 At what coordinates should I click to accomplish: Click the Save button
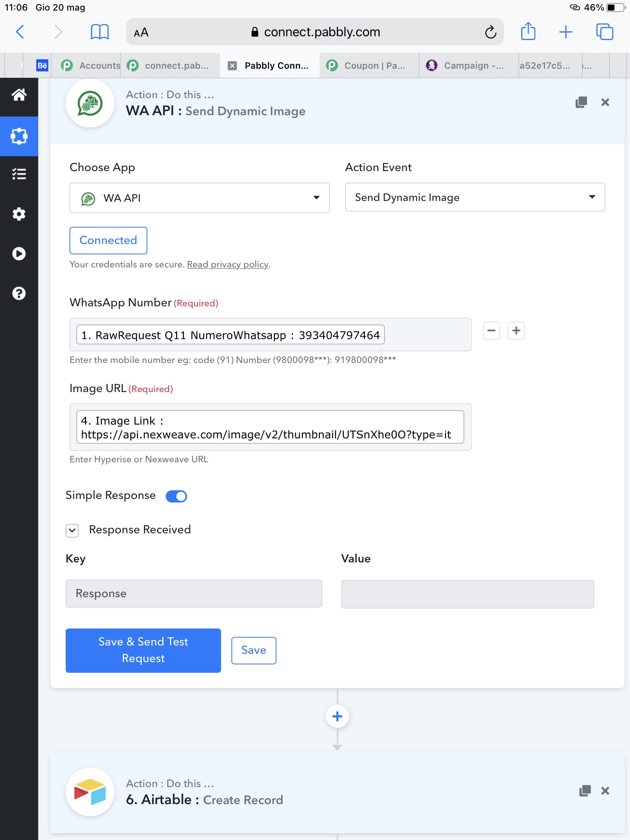click(x=254, y=650)
